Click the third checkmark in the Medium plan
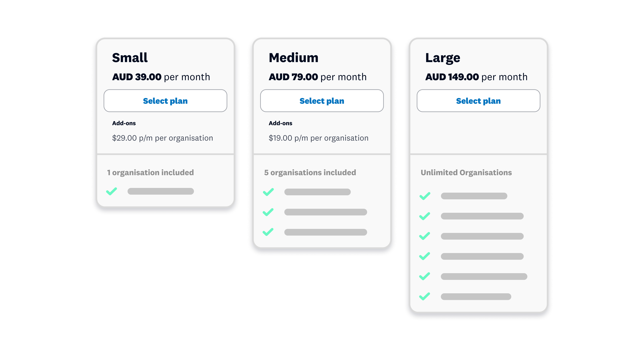The height and width of the screenshot is (347, 644). pyautogui.click(x=268, y=232)
